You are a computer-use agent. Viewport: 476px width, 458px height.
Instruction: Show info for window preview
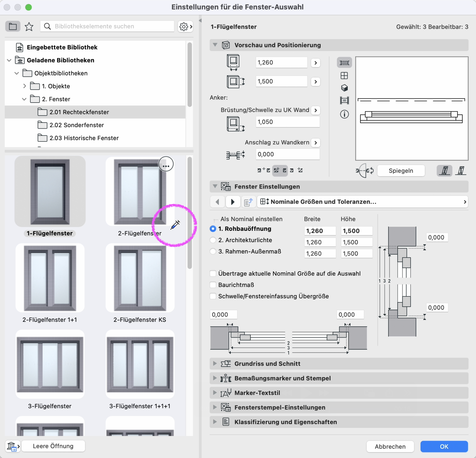coord(344,114)
